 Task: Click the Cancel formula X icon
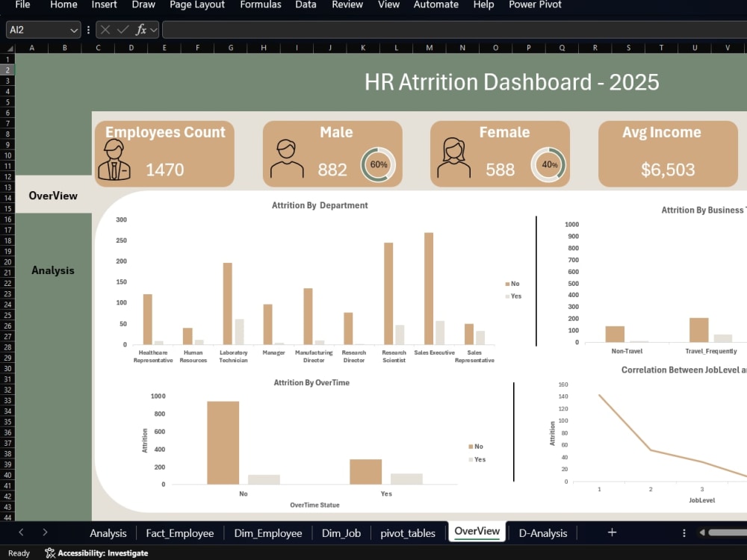coord(105,30)
